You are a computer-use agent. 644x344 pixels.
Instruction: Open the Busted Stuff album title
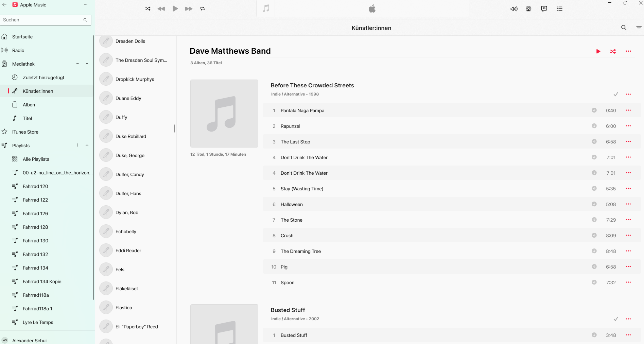(x=288, y=310)
